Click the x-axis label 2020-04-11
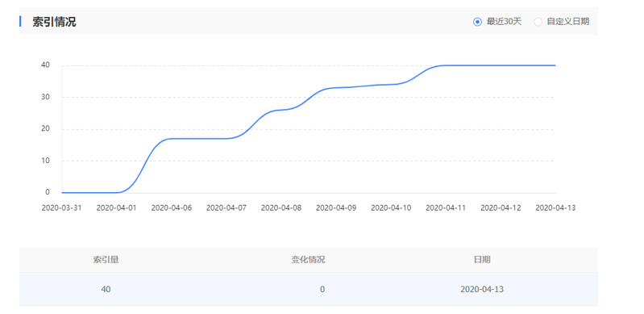This screenshot has height=314, width=644. pyautogui.click(x=446, y=207)
